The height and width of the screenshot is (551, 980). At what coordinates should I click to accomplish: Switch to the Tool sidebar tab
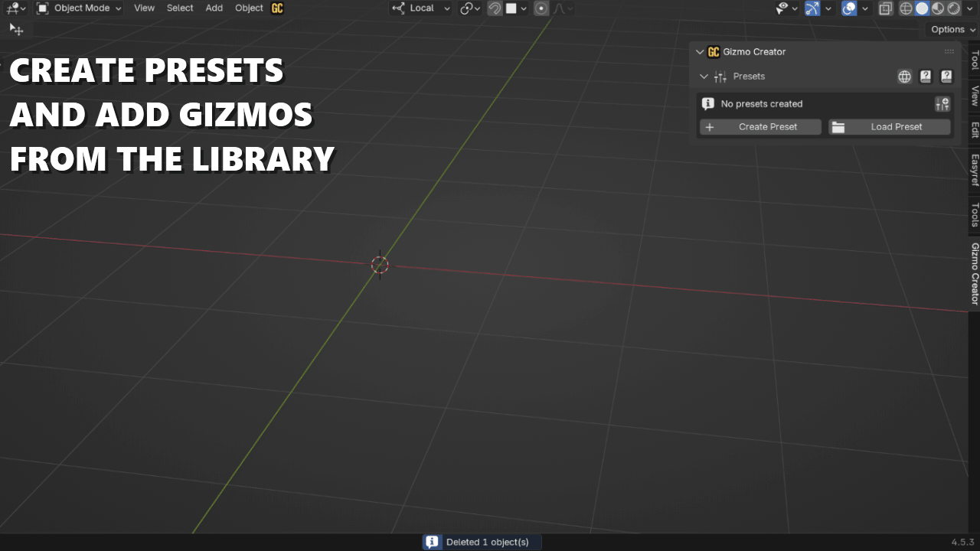point(974,60)
